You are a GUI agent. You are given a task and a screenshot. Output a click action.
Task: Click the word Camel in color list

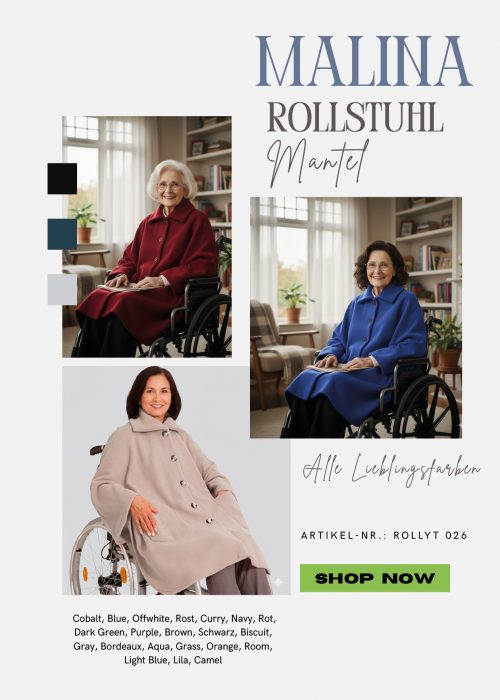click(208, 660)
